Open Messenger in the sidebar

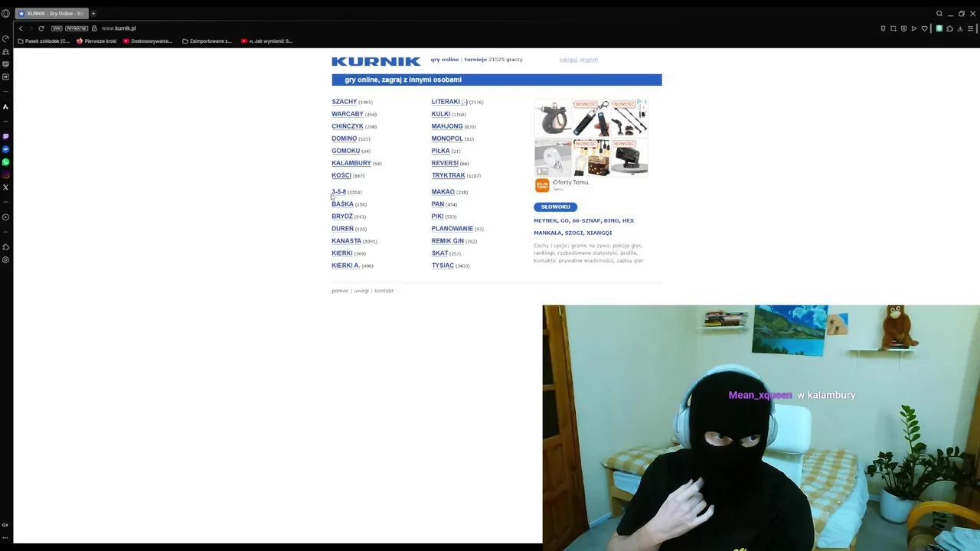(5, 149)
